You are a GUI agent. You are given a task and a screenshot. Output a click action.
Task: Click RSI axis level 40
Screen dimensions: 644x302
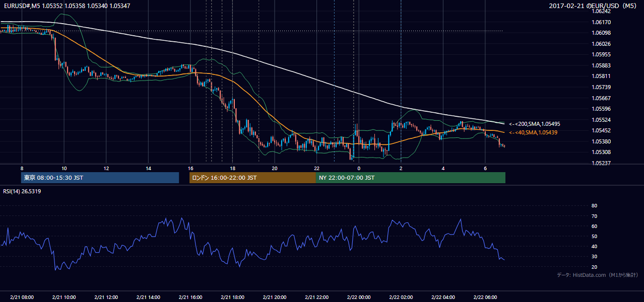coord(594,246)
